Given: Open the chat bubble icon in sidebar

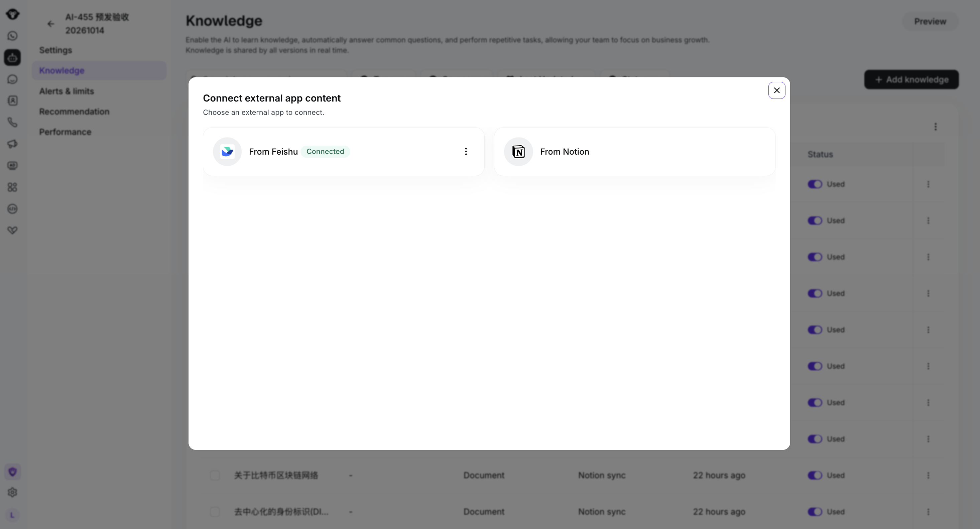Looking at the screenshot, I should point(13,79).
